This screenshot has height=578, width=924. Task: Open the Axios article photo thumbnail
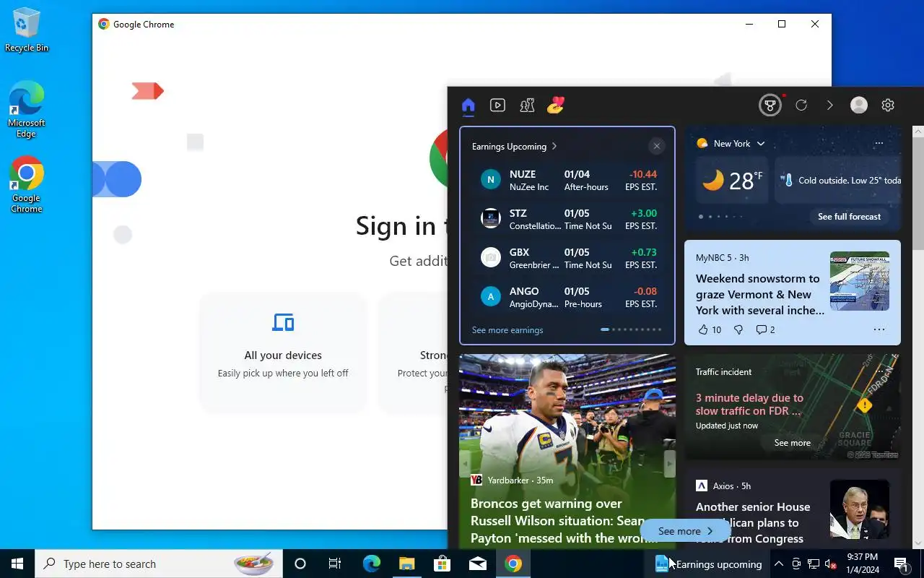coord(859,509)
